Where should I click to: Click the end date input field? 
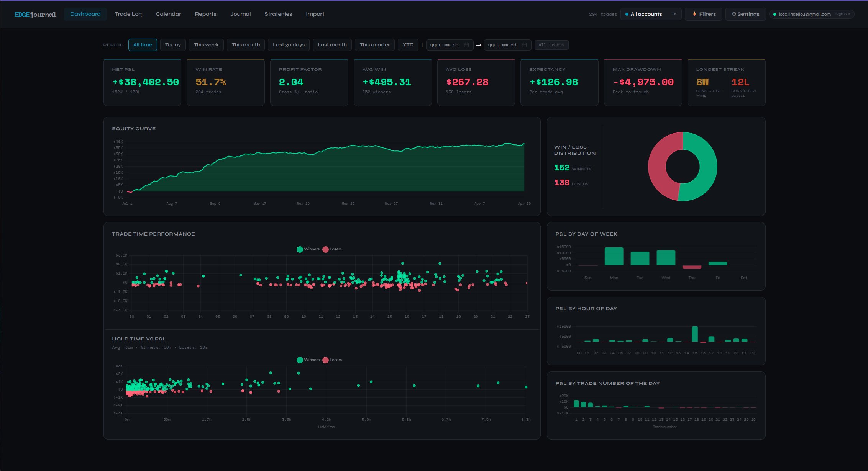[507, 45]
